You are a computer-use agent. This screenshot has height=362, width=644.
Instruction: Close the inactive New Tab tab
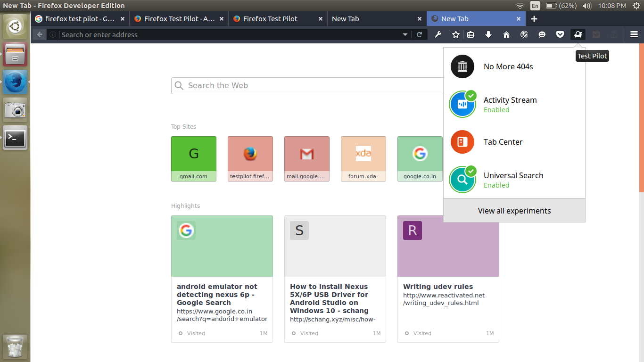(420, 19)
